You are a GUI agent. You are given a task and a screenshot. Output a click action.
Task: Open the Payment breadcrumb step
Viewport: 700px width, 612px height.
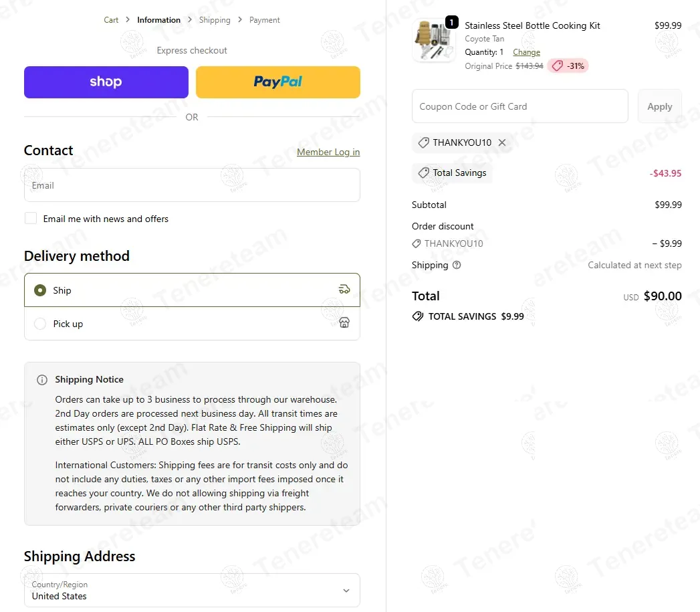coord(264,20)
